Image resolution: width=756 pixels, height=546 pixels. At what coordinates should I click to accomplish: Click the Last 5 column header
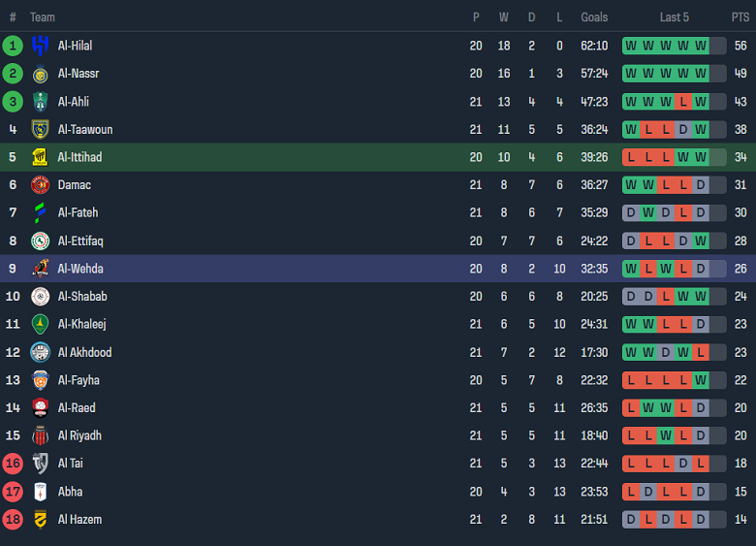[674, 17]
